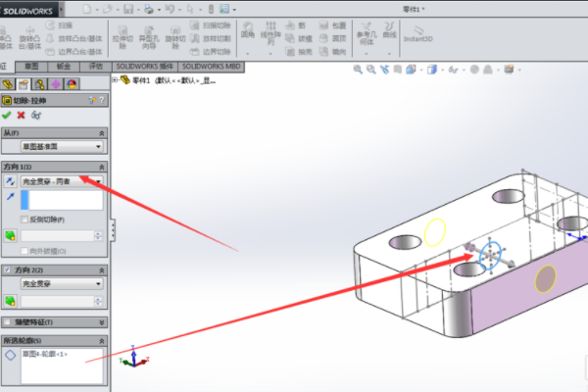Click the Rebuild traffic-light icon

(211, 9)
